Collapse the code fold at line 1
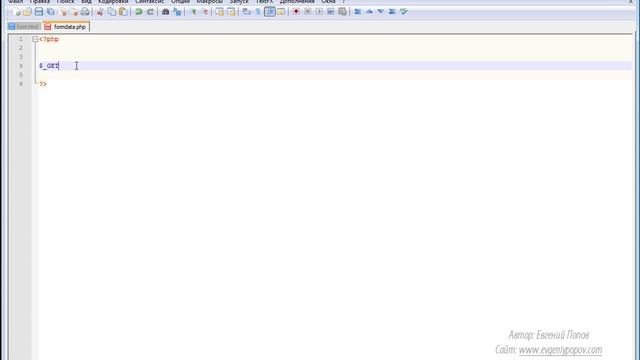The width and height of the screenshot is (640, 360). [x=35, y=39]
